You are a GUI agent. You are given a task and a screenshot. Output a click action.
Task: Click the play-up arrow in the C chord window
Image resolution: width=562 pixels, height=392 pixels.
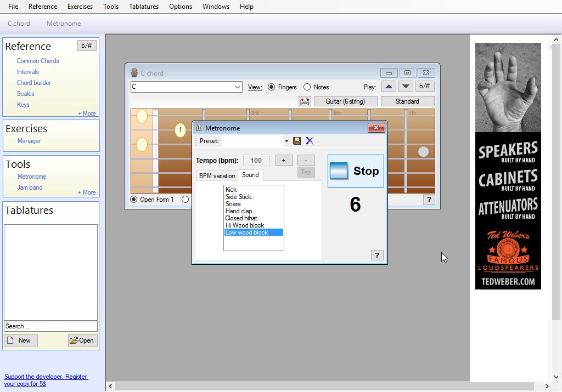click(388, 87)
